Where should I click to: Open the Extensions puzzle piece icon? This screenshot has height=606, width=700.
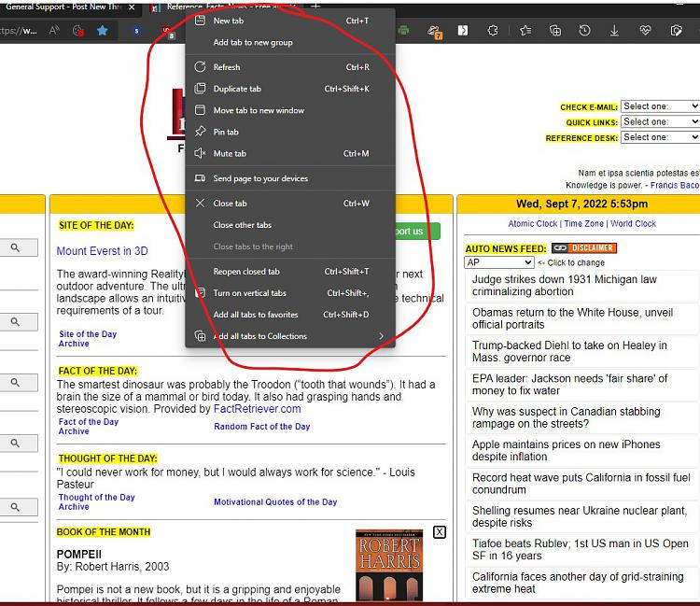(493, 31)
